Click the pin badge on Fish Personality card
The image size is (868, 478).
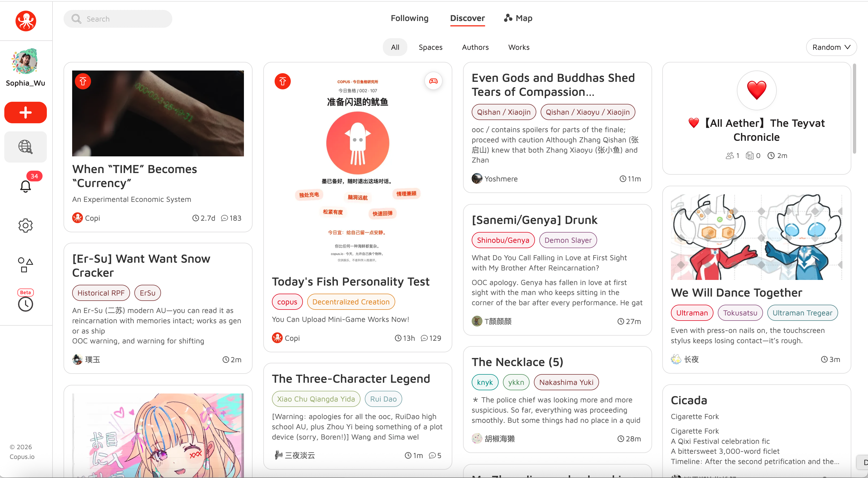click(283, 81)
